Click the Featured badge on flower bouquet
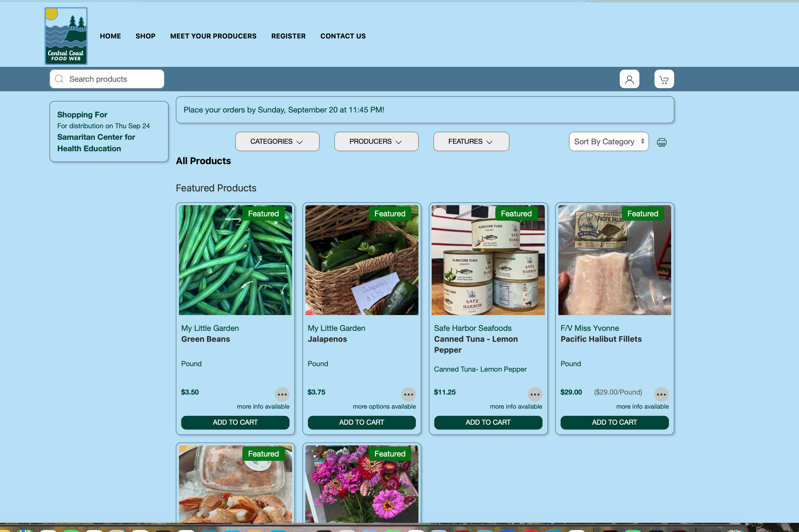 pyautogui.click(x=390, y=454)
